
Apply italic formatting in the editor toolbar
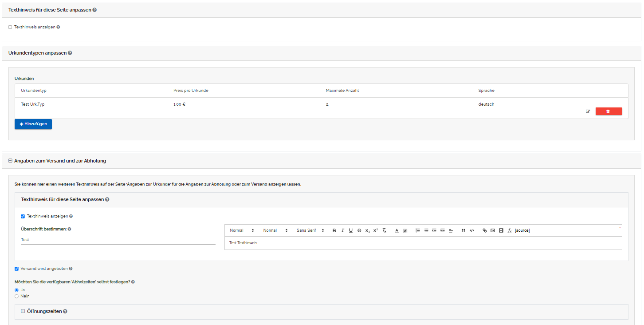pyautogui.click(x=342, y=230)
